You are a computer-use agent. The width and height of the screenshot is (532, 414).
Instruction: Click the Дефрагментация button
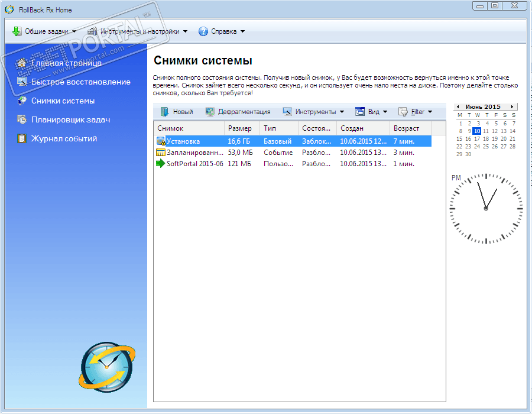tap(238, 112)
